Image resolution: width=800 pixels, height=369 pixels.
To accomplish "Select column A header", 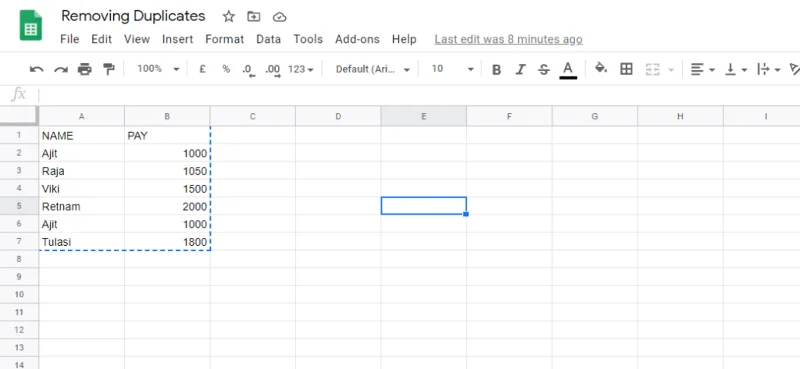I will (82, 116).
